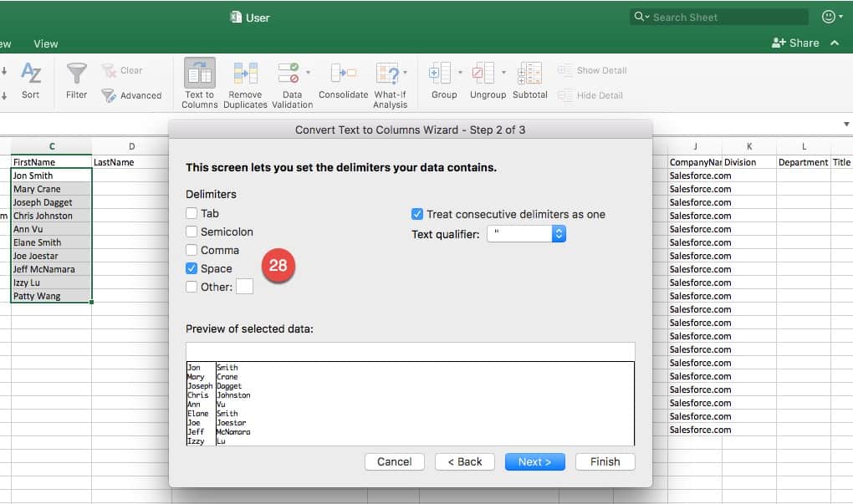Expand the Data Validation dropdown arrow

click(x=309, y=73)
